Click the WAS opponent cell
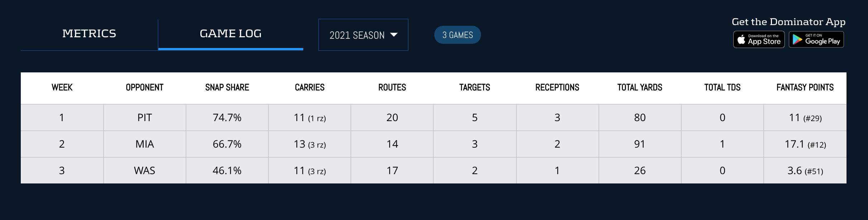Screen dimensions: 868x220 [x=145, y=171]
